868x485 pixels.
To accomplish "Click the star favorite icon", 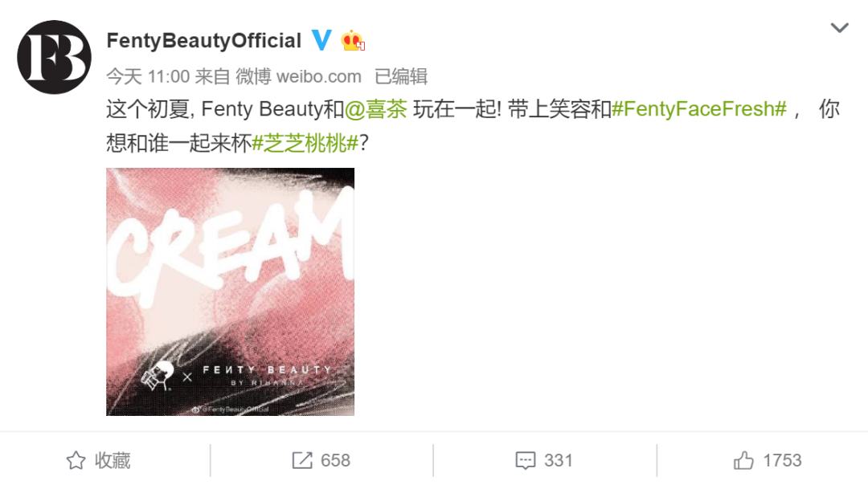I will (76, 460).
